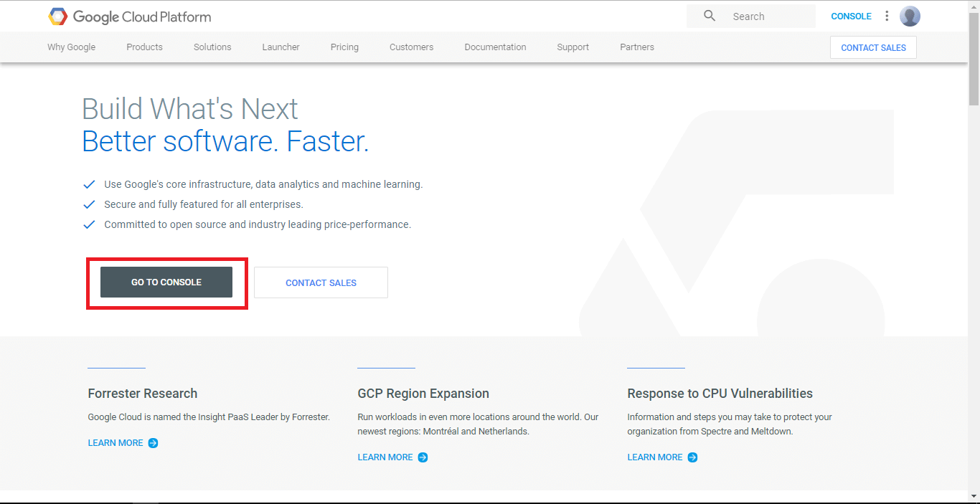Click text Secure and fully featured for enterprises
The width and height of the screenshot is (980, 504).
[204, 204]
